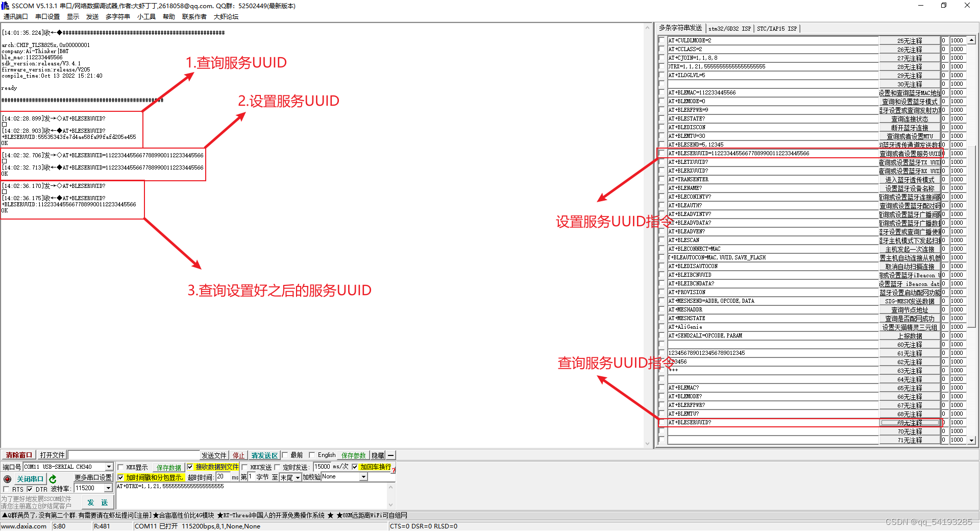Click the file path field beside 打开文件
This screenshot has width=980, height=531.
tap(134, 455)
